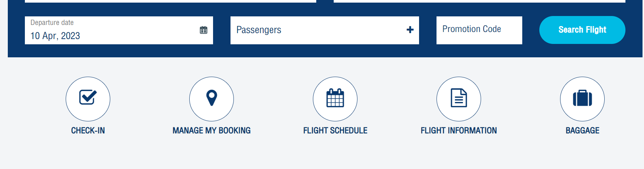Click the plus icon in Passengers
Viewport: 644px width, 169px height.
pyautogui.click(x=410, y=30)
